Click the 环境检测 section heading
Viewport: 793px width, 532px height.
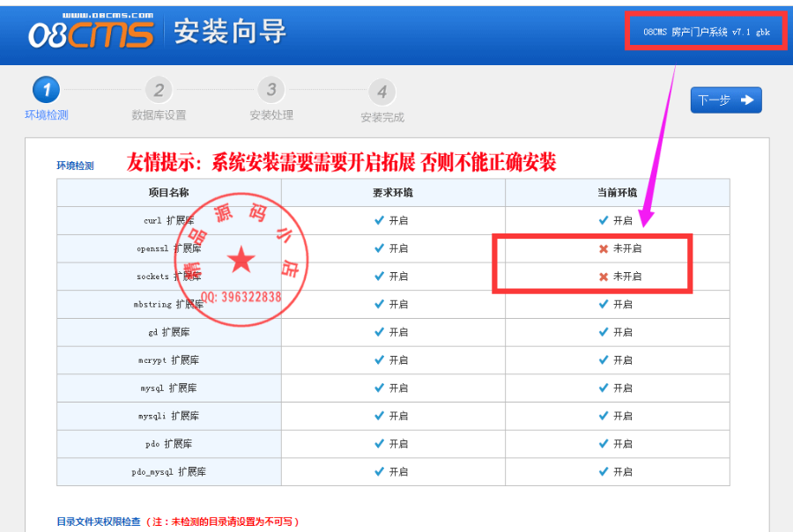click(x=75, y=166)
